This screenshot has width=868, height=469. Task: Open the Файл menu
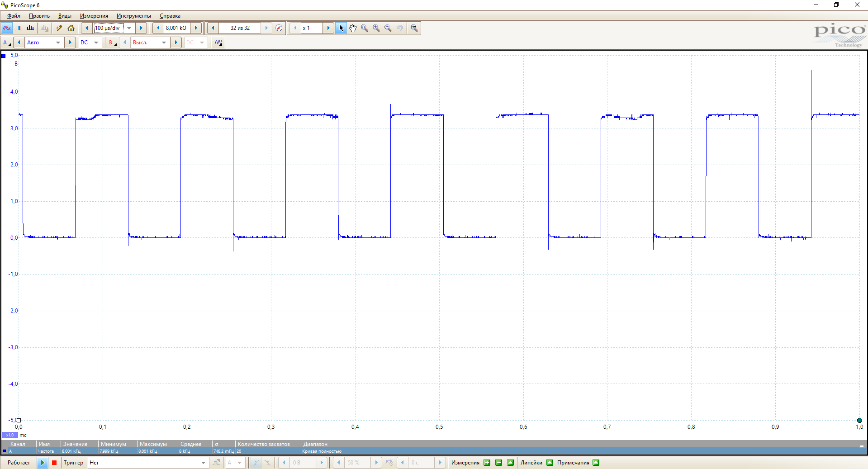point(14,16)
